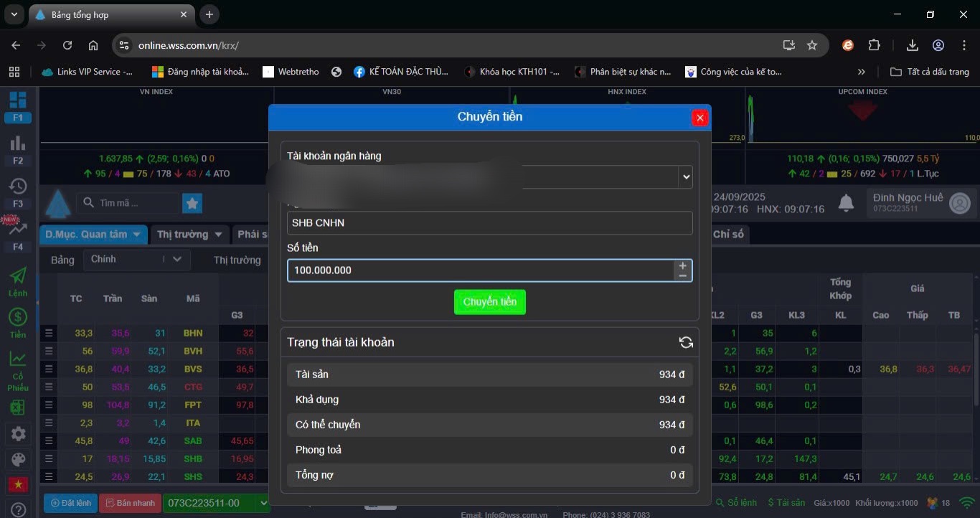Click the Excel export sidebar icon

tap(18, 407)
